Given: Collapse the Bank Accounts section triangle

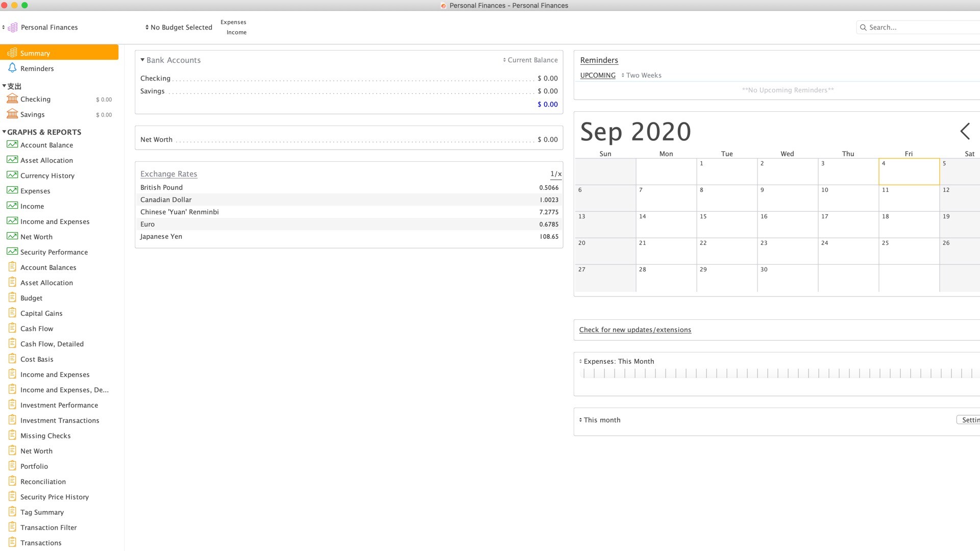Looking at the screenshot, I should pos(142,60).
